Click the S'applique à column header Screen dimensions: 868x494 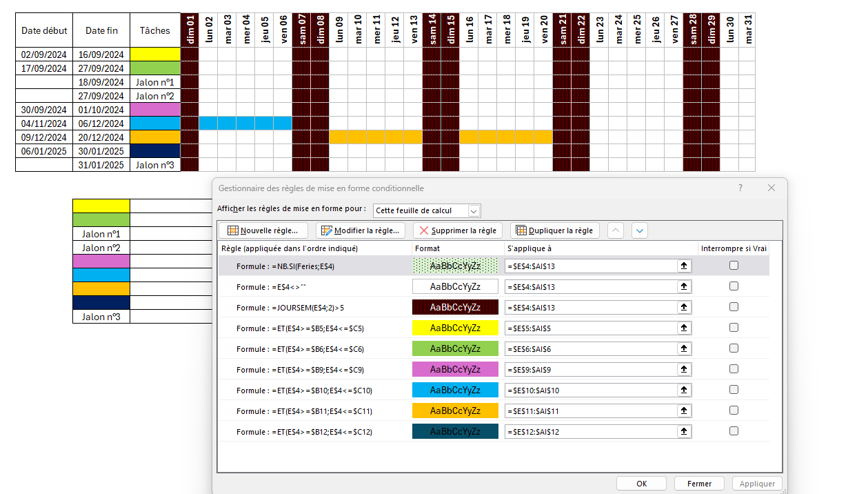(x=600, y=248)
